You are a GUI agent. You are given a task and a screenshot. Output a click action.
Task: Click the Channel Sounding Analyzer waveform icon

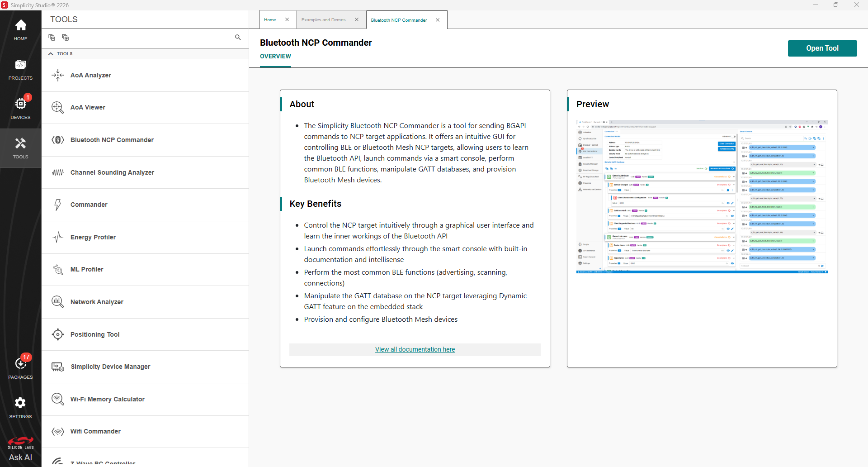[58, 172]
